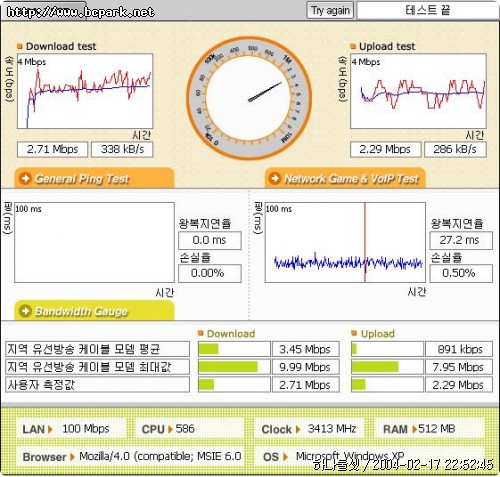Select the 2.71 Mbps value in 사용자 측정값 row

tap(306, 385)
